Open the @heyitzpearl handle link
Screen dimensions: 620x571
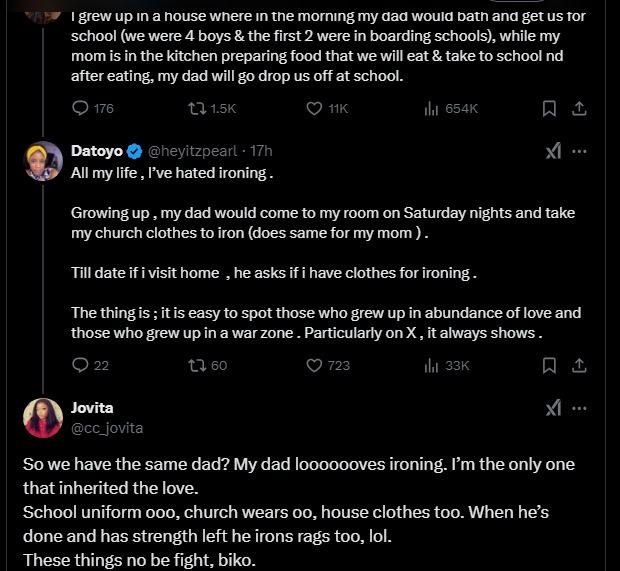click(x=194, y=151)
